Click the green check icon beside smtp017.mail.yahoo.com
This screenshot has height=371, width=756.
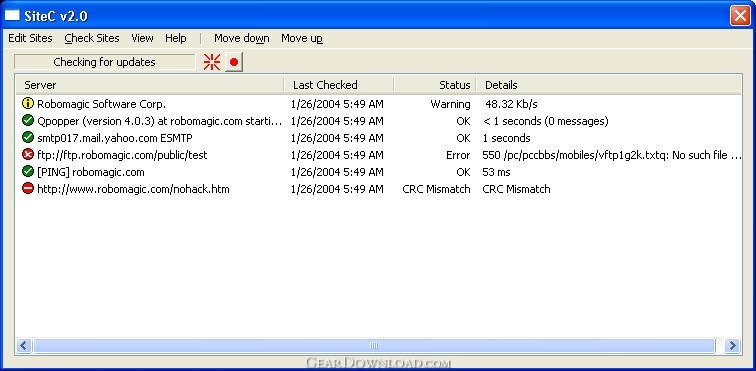click(x=28, y=137)
